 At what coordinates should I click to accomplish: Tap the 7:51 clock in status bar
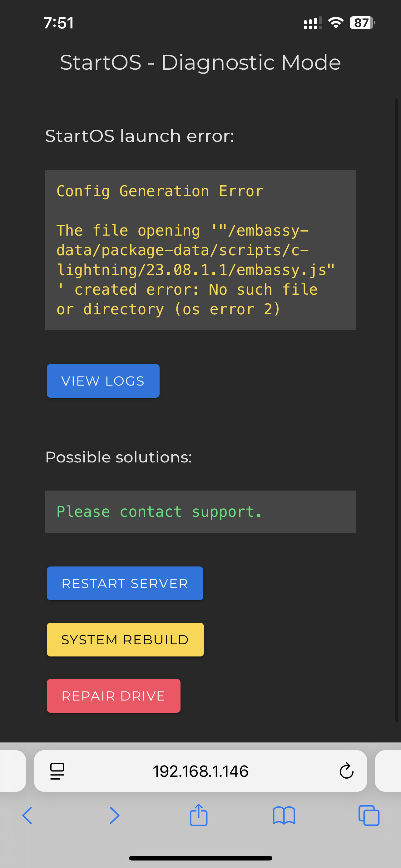[59, 23]
